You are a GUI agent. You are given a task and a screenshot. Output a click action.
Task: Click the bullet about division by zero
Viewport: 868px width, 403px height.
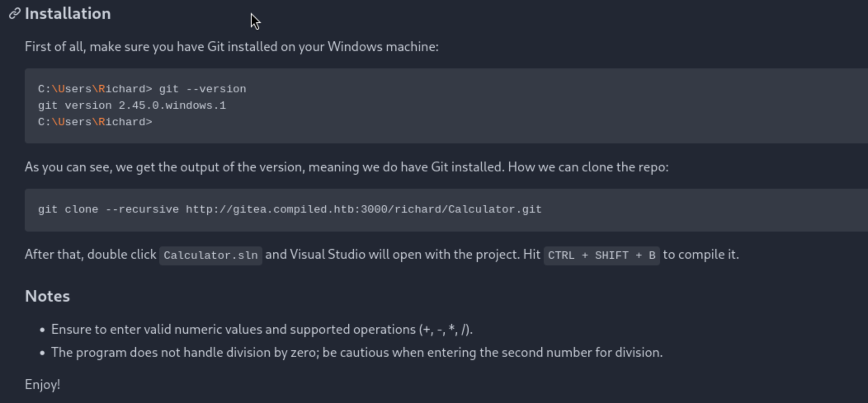point(357,353)
